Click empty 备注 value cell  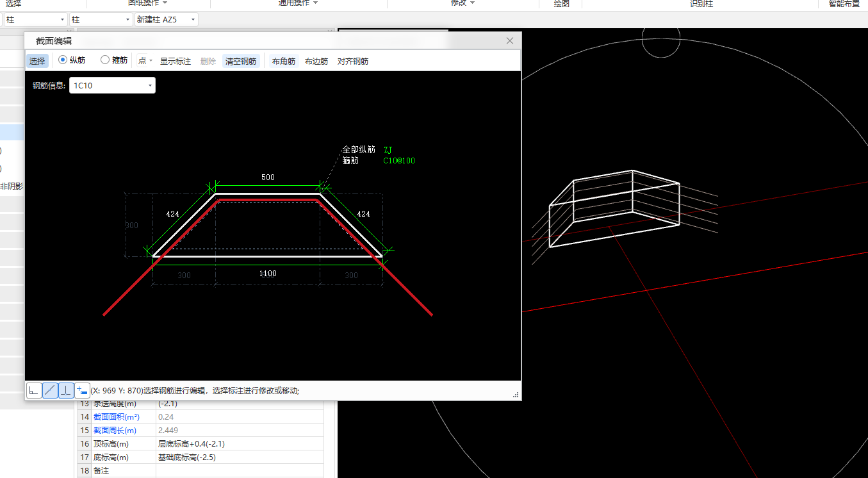pyautogui.click(x=240, y=471)
